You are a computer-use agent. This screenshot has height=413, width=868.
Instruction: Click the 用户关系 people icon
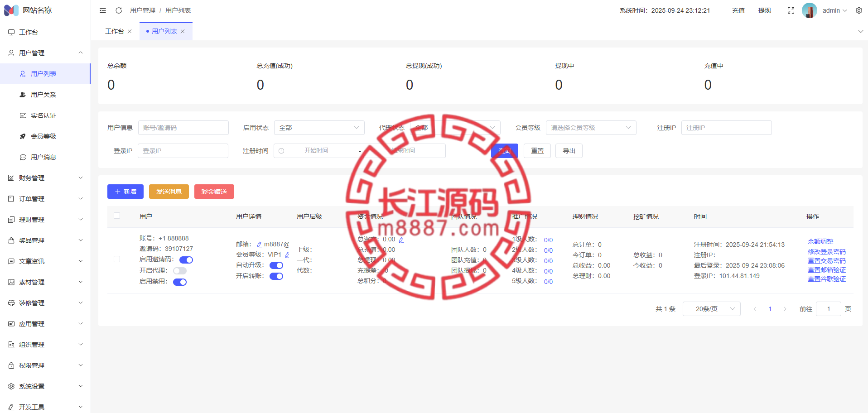[23, 95]
